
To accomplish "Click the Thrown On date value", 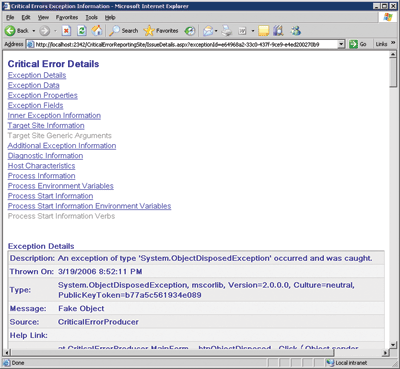I will (x=100, y=272).
